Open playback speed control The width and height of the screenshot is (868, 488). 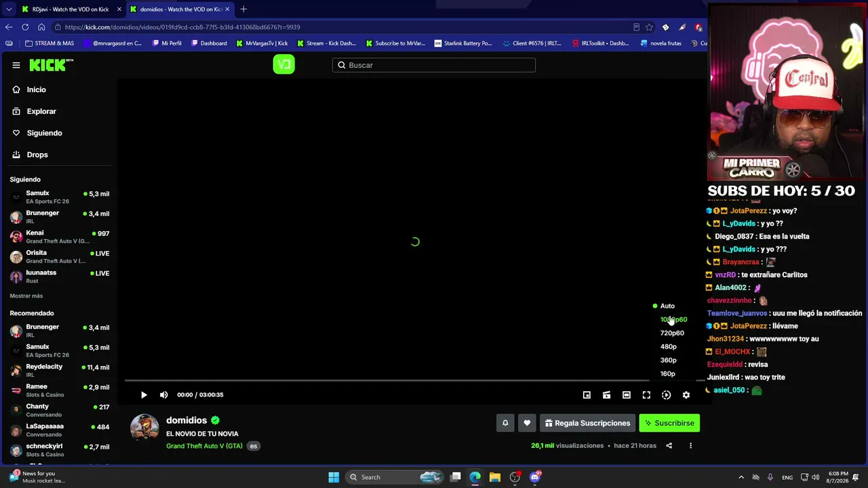[x=666, y=394]
